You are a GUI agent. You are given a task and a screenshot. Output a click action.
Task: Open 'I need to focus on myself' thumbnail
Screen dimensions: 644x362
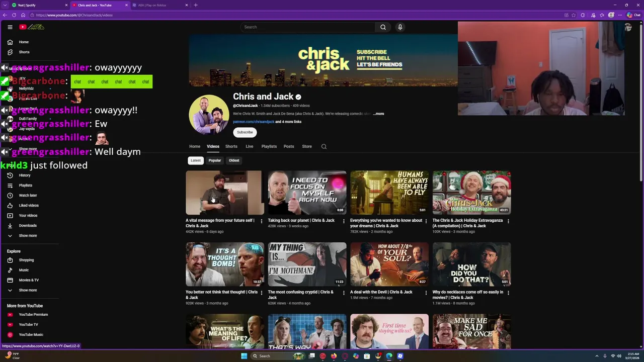(307, 193)
